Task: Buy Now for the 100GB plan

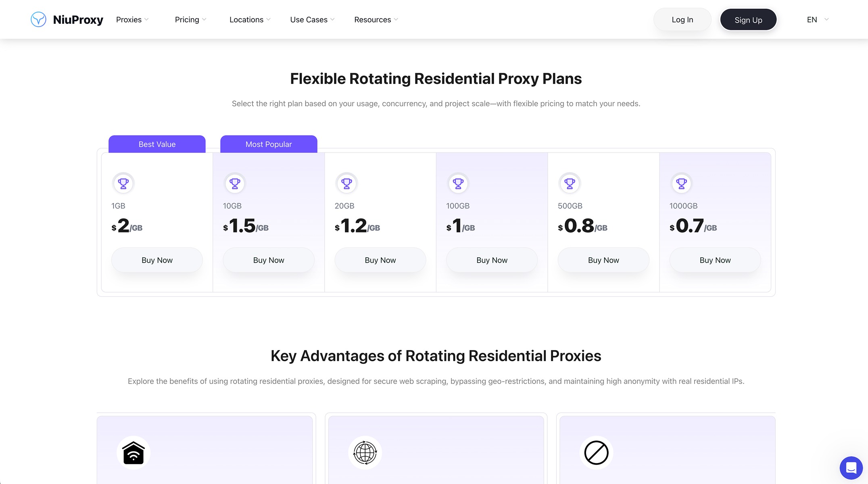Action: pyautogui.click(x=492, y=260)
